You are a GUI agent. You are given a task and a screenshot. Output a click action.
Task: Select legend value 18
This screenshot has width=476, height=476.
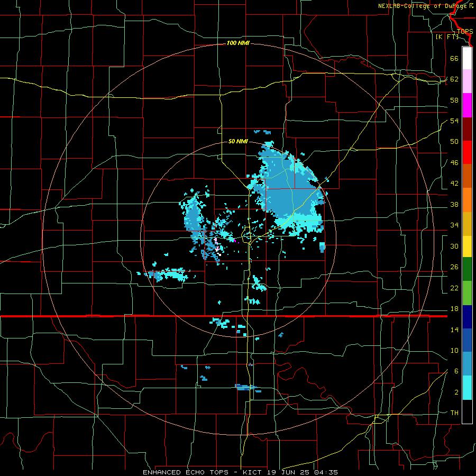[x=454, y=309]
